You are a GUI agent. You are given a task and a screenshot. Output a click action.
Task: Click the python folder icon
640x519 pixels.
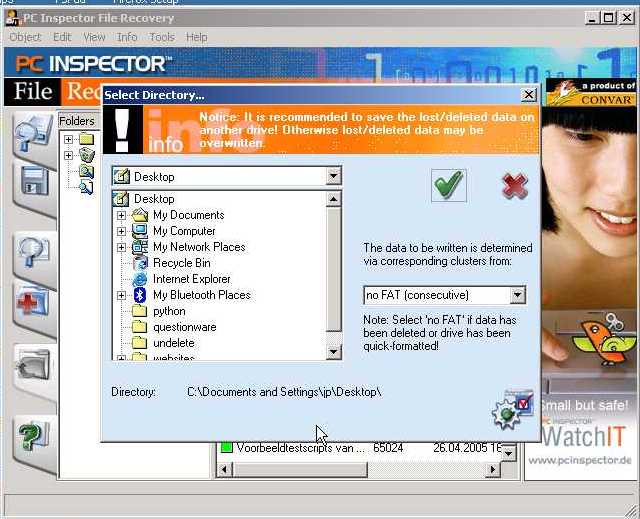[140, 311]
